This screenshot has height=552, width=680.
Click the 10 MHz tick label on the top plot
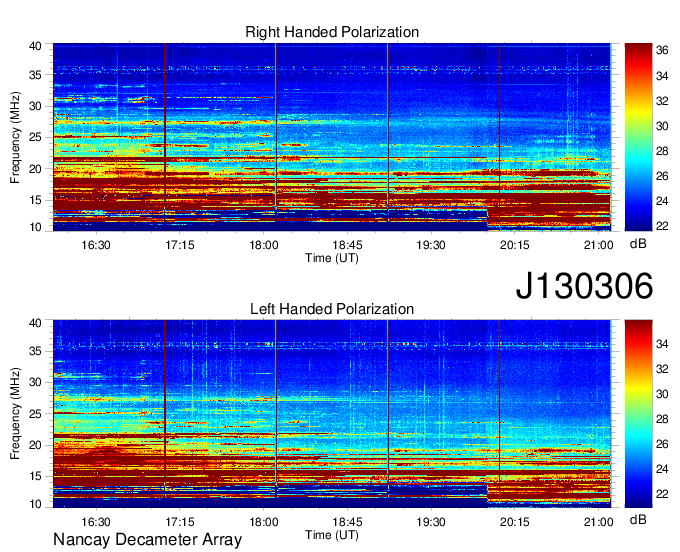click(x=36, y=227)
